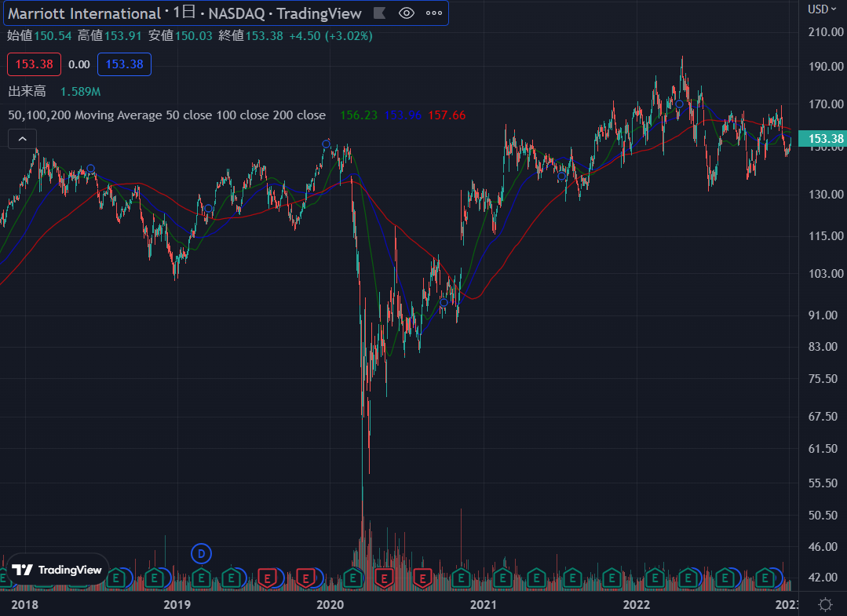847x616 pixels.
Task: Click the 103.00 price axis label
Action: (826, 274)
